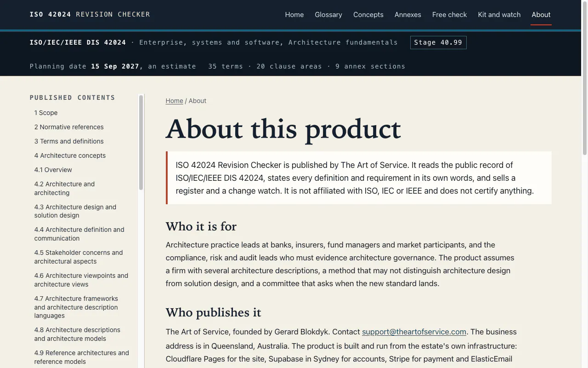Go to the Glossary page
The width and height of the screenshot is (588, 368).
pyautogui.click(x=328, y=15)
